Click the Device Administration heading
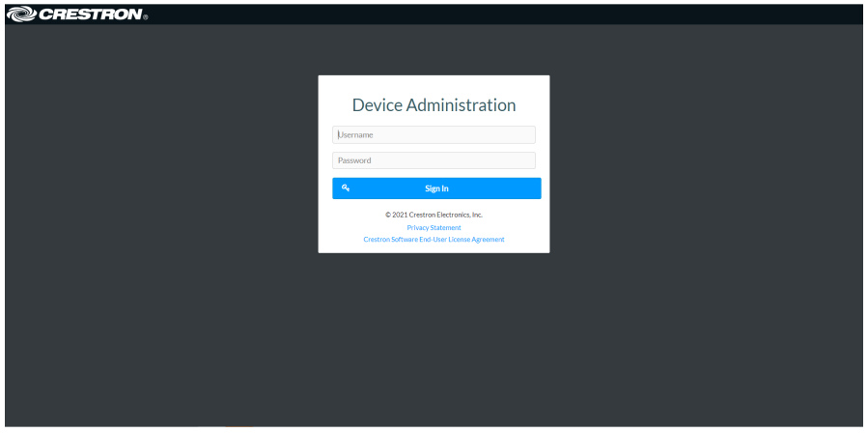 point(434,105)
